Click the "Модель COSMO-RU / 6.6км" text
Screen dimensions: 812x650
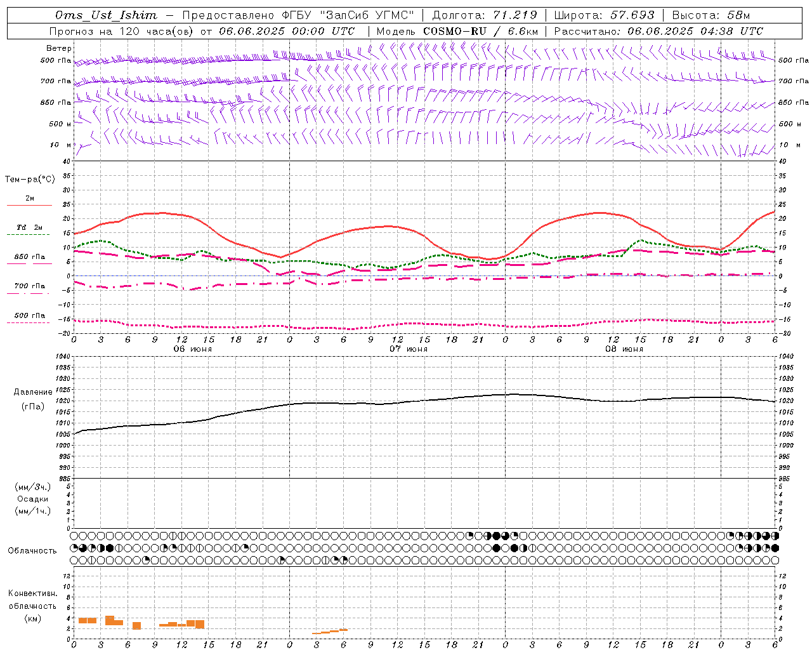pyautogui.click(x=457, y=31)
